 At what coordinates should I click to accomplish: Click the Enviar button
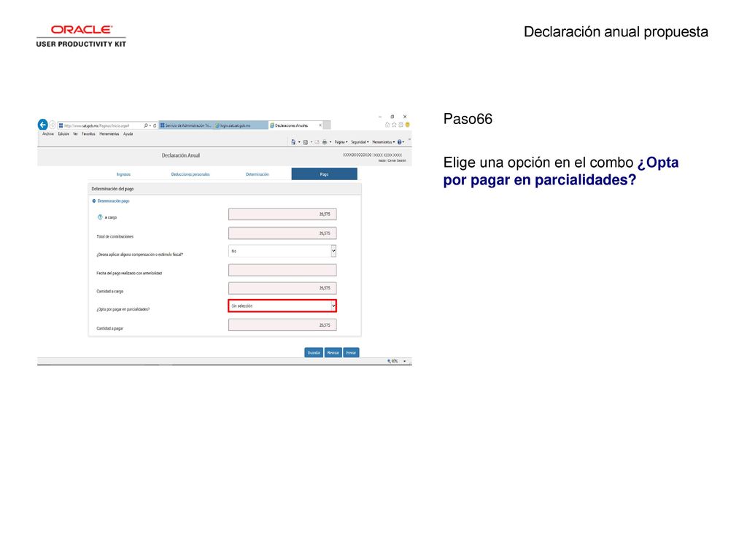[x=351, y=353]
